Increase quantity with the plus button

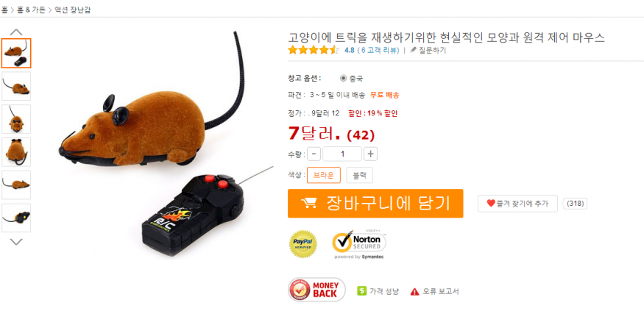370,154
